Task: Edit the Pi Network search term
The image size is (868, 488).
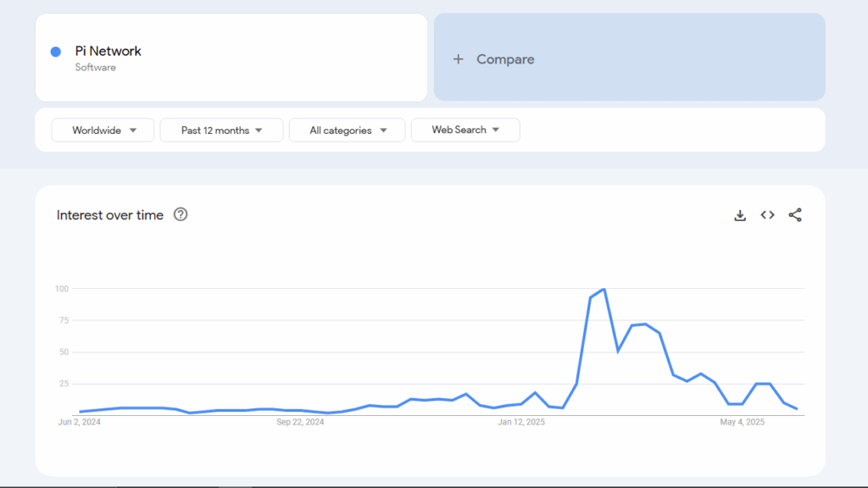Action: pyautogui.click(x=231, y=58)
